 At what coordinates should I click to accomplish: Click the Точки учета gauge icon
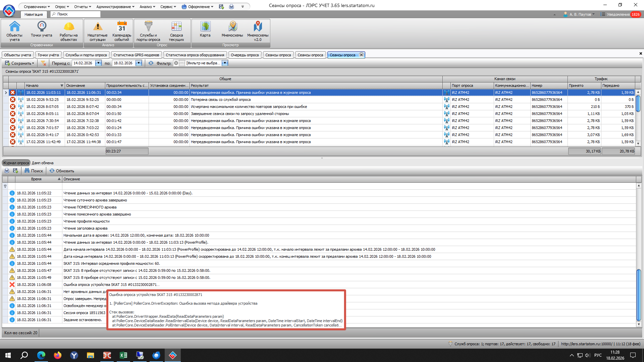[x=42, y=27]
